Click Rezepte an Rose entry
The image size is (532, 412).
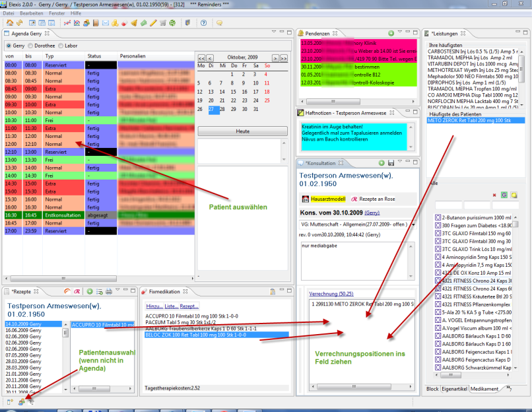[x=377, y=199]
